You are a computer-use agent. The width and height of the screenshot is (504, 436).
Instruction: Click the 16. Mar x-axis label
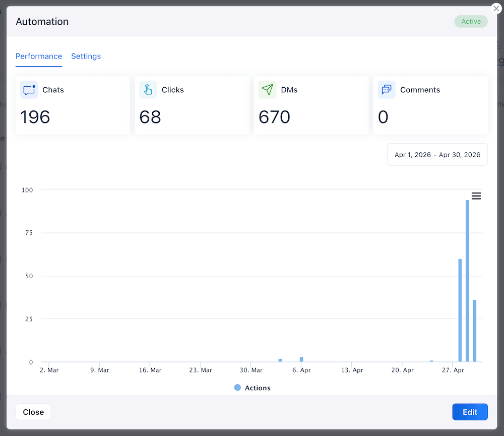point(150,370)
